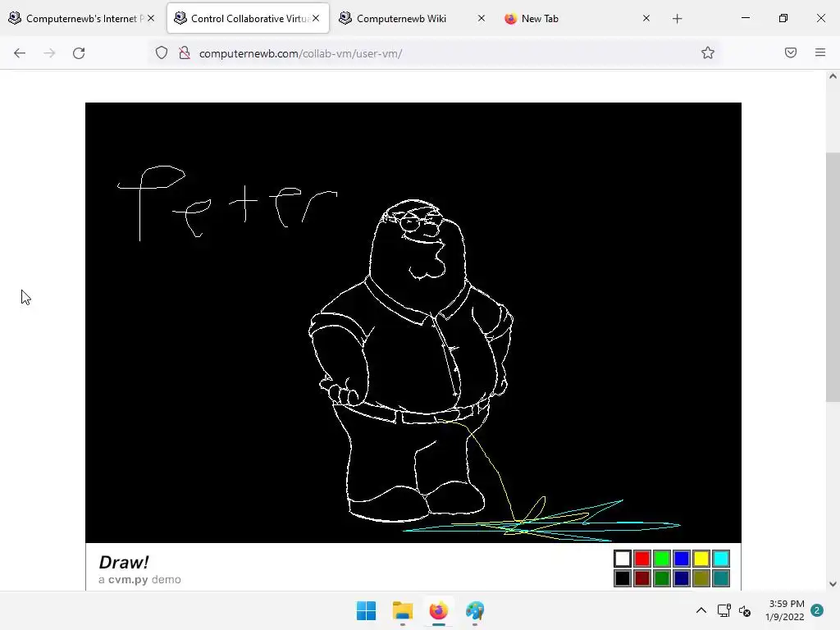This screenshot has height=630, width=840.
Task: Open Paint from the taskbar
Action: [475, 610]
